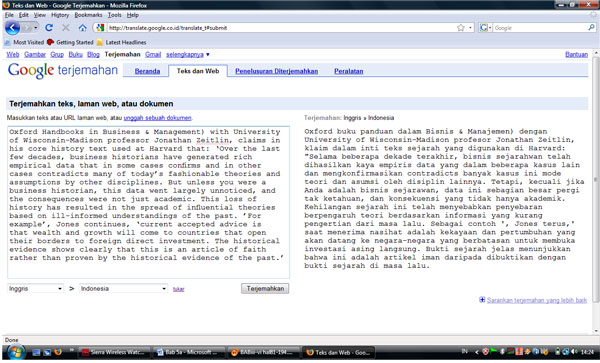The image size is (600, 363).
Task: Open the back/forward history dropdown arrow
Action: [x=36, y=28]
